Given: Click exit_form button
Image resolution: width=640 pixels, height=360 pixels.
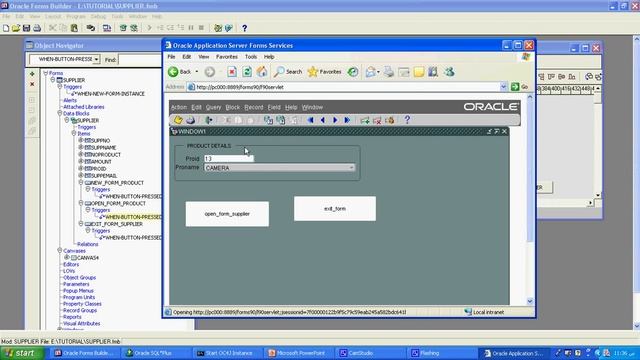Looking at the screenshot, I should coord(335,209).
